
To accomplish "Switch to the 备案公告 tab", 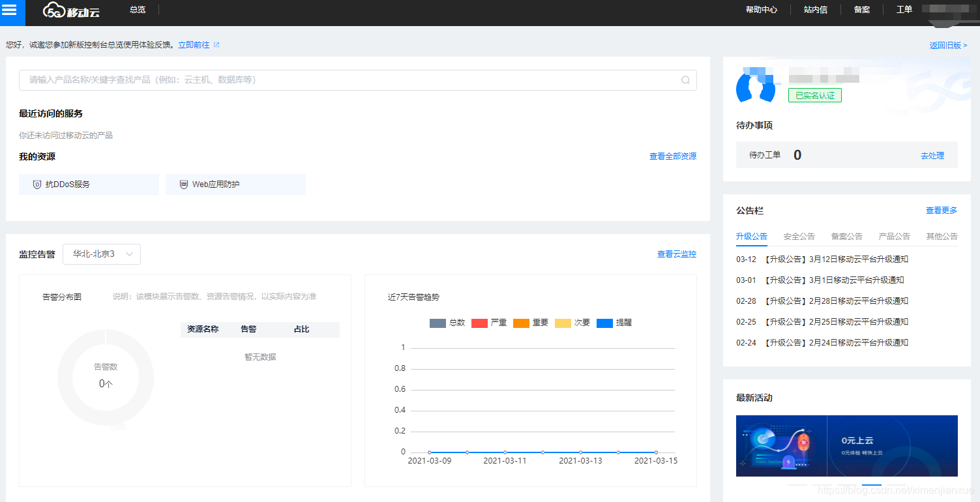I will [847, 237].
